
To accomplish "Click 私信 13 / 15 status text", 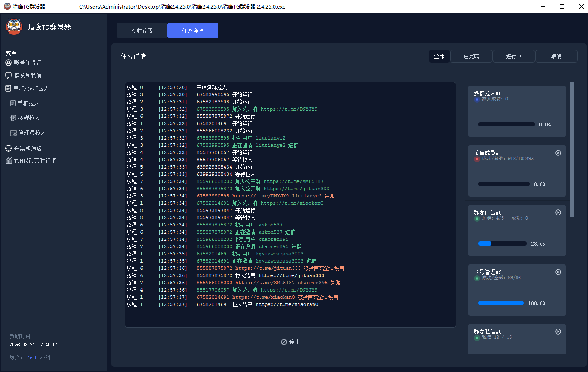I will 497,337.
